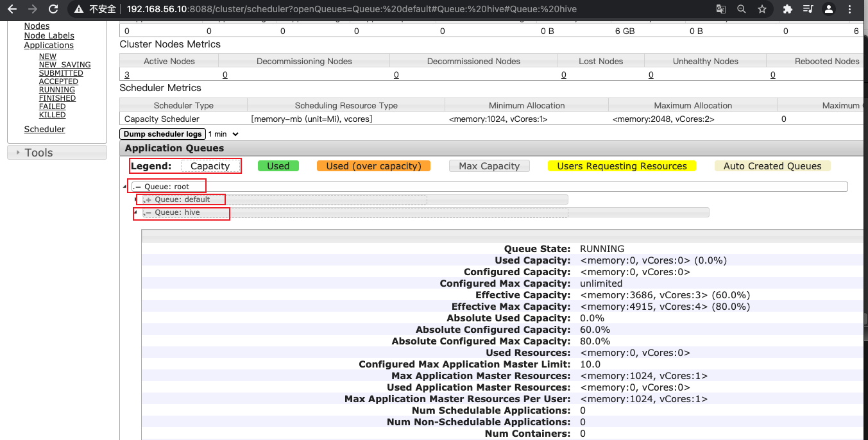The image size is (868, 440).
Task: Click the green Used legend swatch
Action: 278,166
